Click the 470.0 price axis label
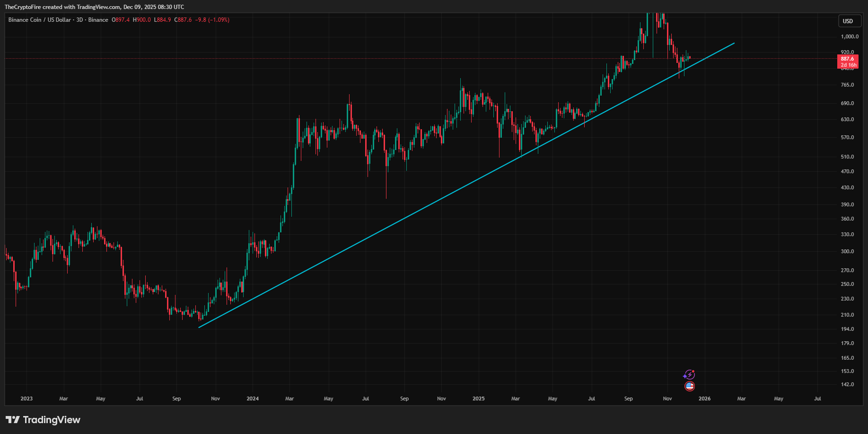Image resolution: width=868 pixels, height=434 pixels. click(848, 171)
